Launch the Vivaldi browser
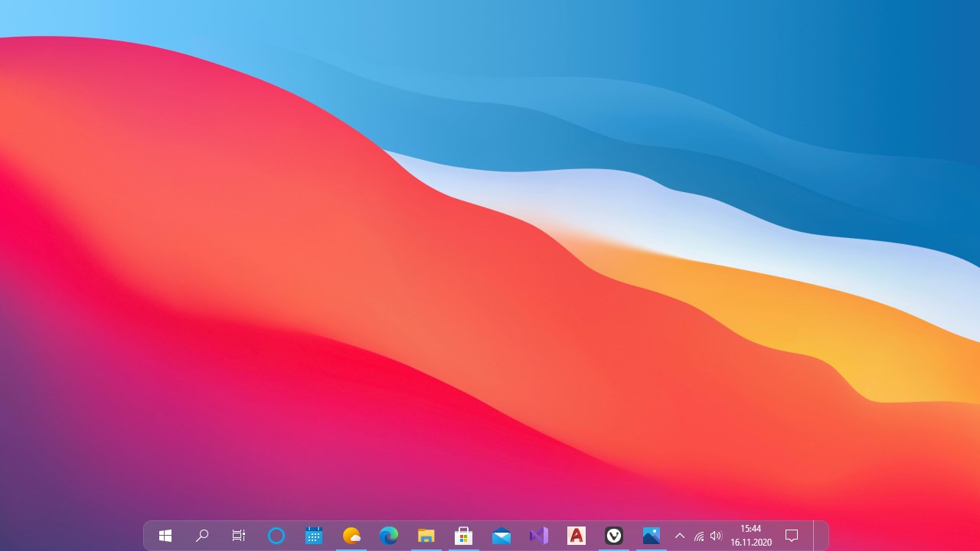Image resolution: width=980 pixels, height=551 pixels. 614,536
